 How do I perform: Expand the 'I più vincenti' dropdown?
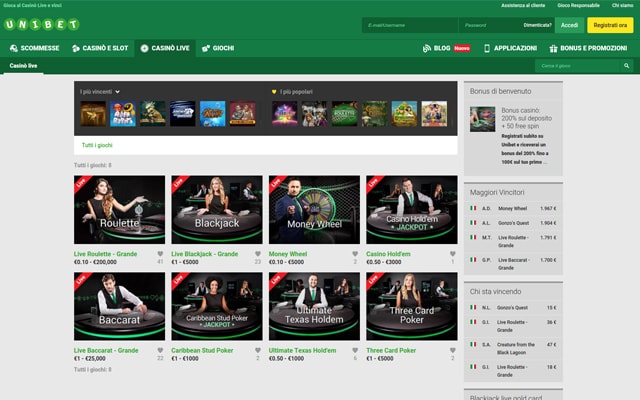click(100, 92)
